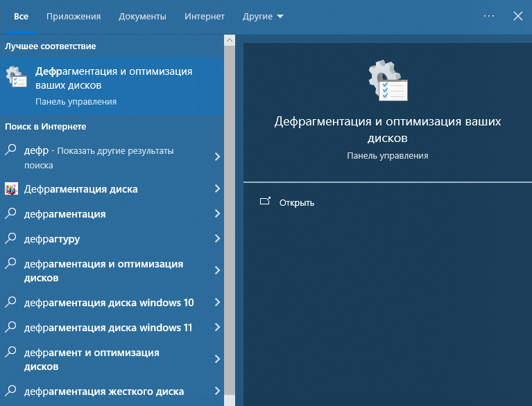Image resolution: width=532 pixels, height=406 pixels.
Task: Click the Панель управления label under preview title
Action: [388, 156]
